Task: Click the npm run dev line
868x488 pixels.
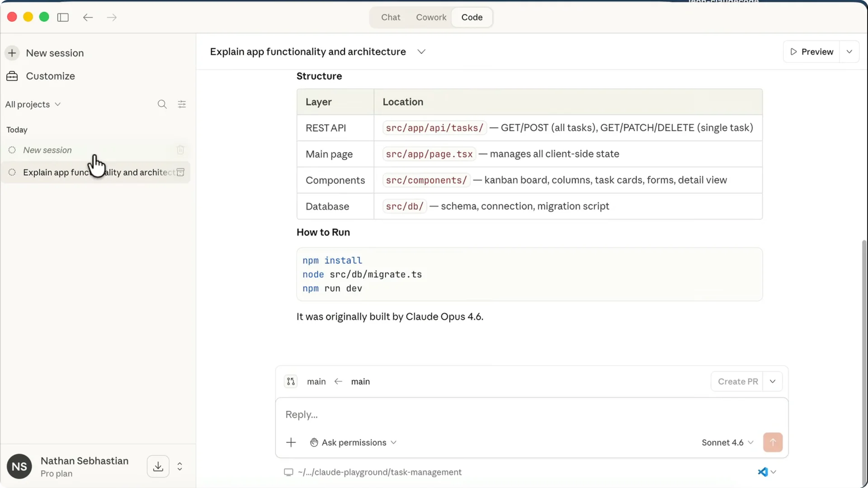Action: [332, 289]
